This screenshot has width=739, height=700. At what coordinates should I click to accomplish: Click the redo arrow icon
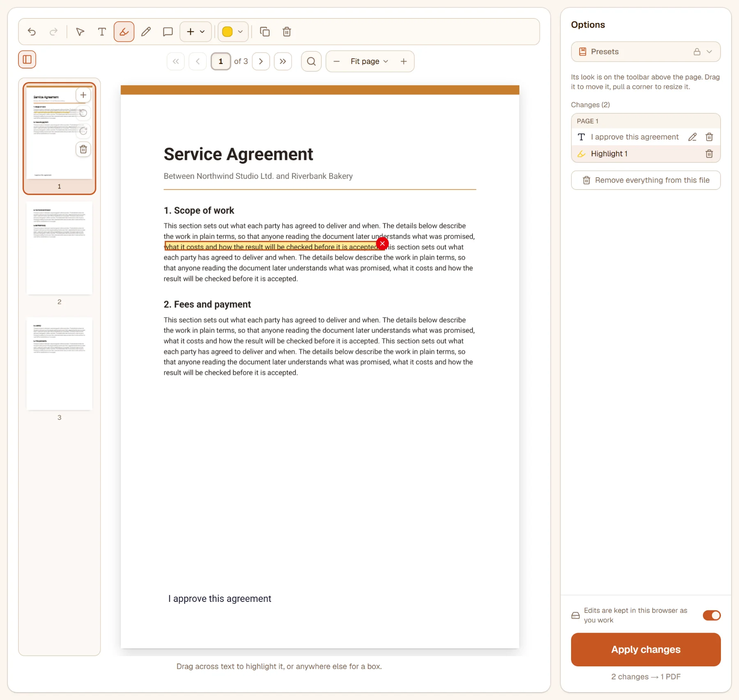53,32
